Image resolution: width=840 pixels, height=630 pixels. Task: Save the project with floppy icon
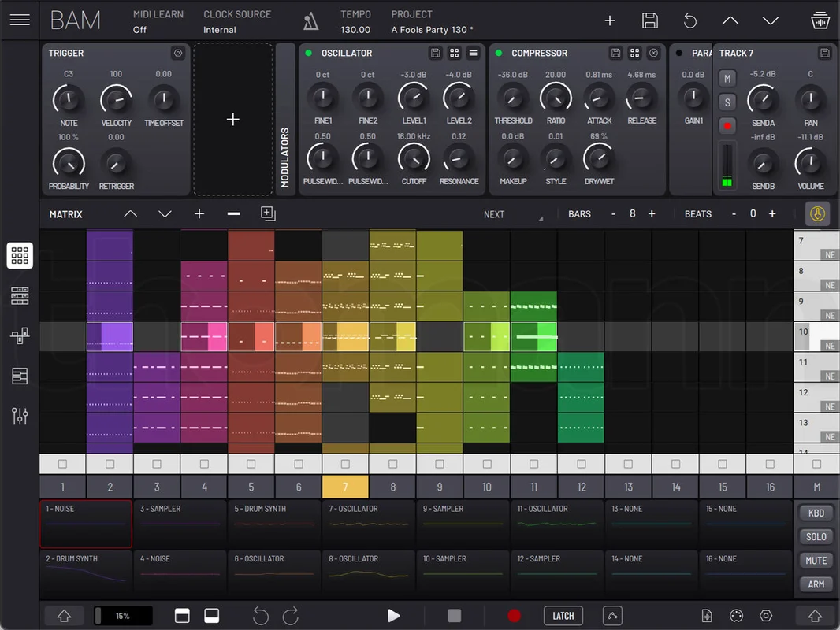tap(650, 21)
